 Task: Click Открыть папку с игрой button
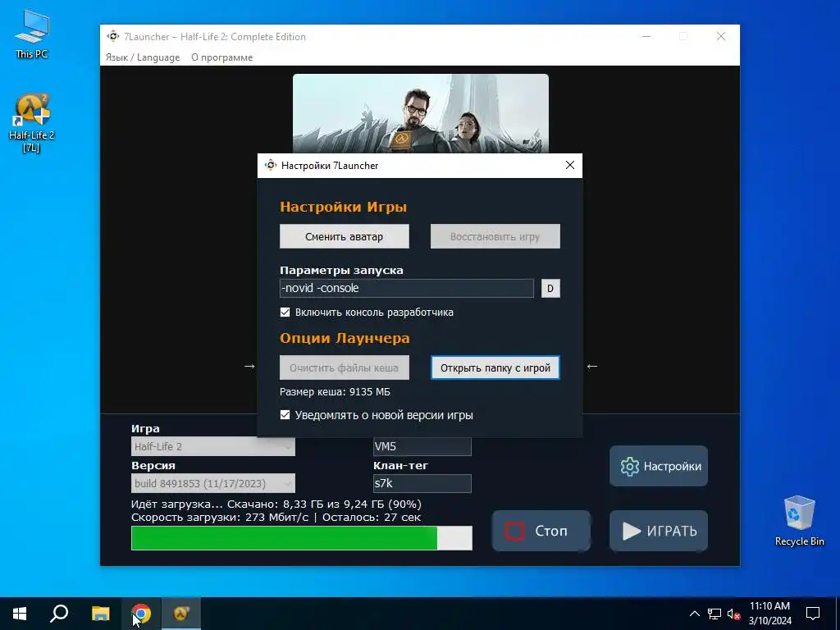[495, 367]
